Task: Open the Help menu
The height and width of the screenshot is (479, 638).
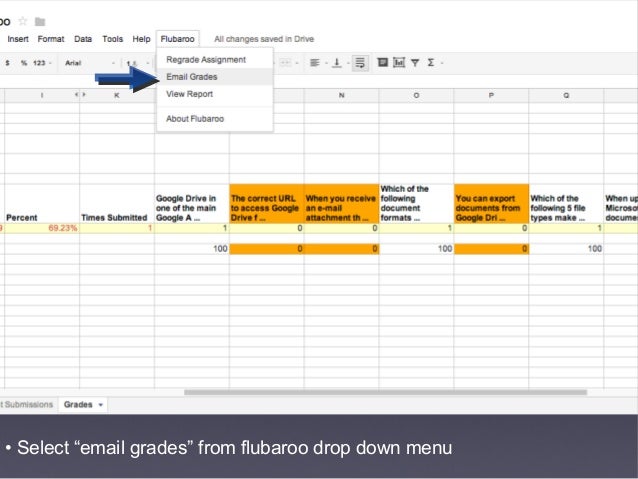Action: point(141,39)
